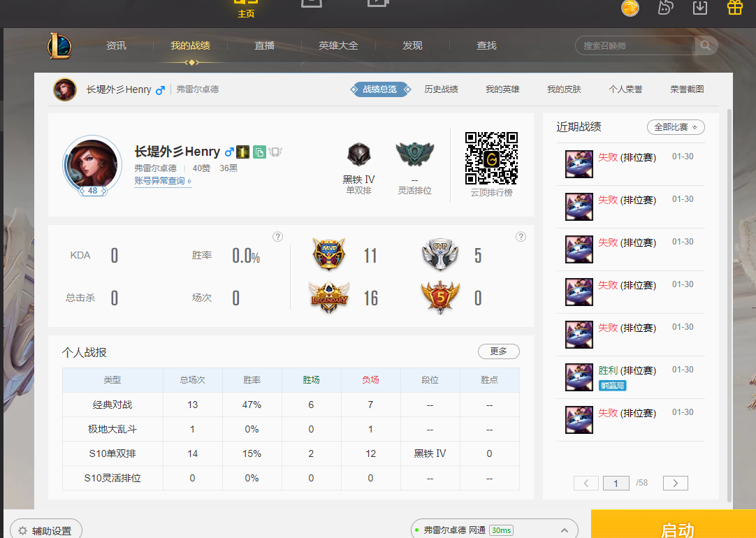This screenshot has width=756, height=538.
Task: Click the S10灵活排位 row label
Action: [112, 478]
